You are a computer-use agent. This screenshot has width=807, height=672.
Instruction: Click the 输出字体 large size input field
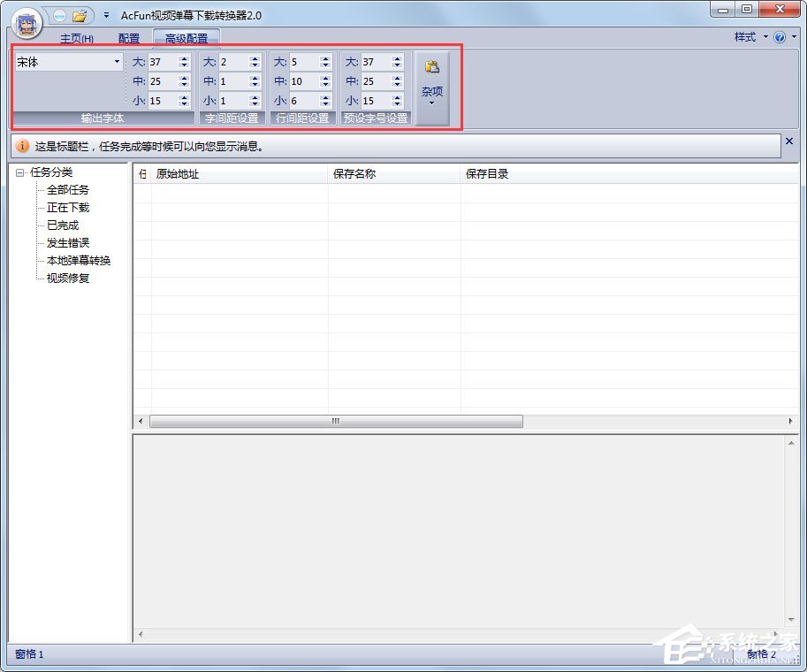pos(163,62)
